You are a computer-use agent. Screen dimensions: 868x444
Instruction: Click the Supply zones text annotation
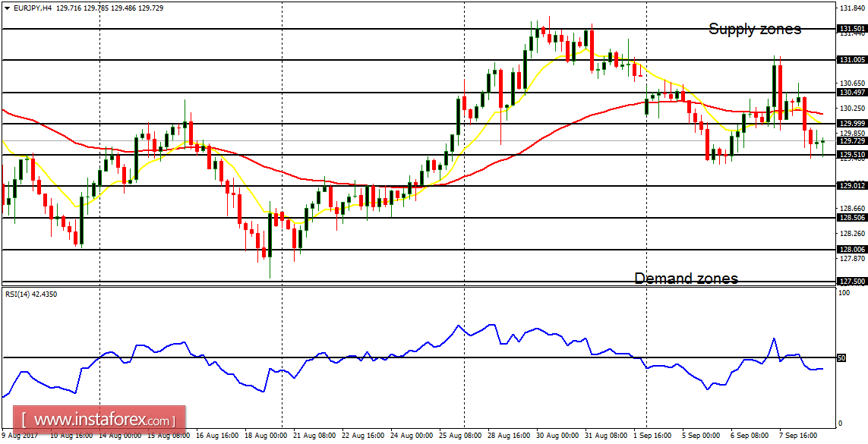pyautogui.click(x=755, y=30)
